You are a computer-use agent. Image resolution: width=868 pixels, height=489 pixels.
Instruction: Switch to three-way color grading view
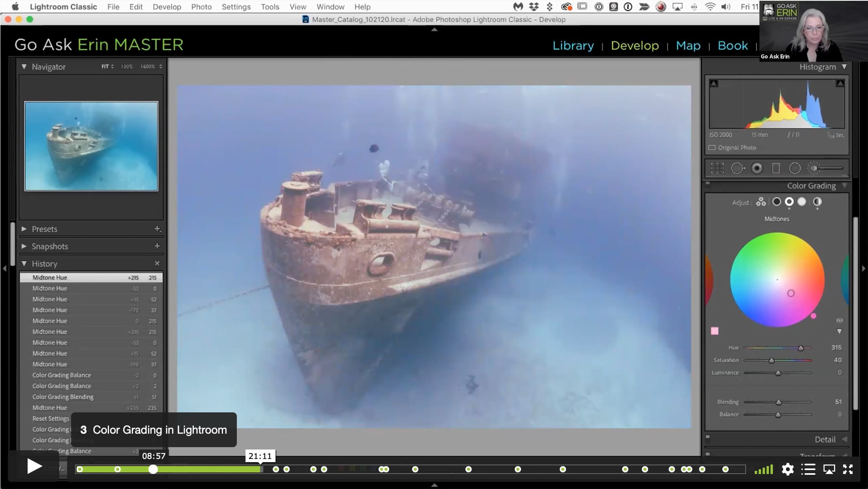coord(761,202)
